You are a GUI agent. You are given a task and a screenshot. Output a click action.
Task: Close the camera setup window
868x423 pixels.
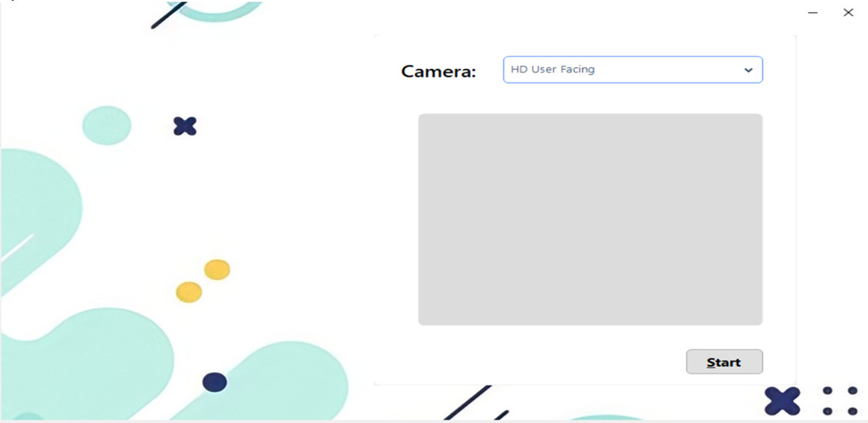tap(848, 13)
